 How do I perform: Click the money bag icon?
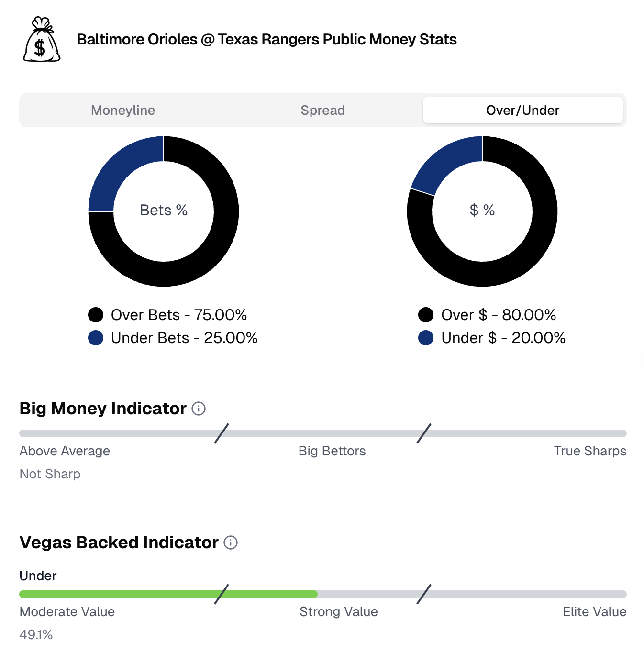(x=42, y=40)
